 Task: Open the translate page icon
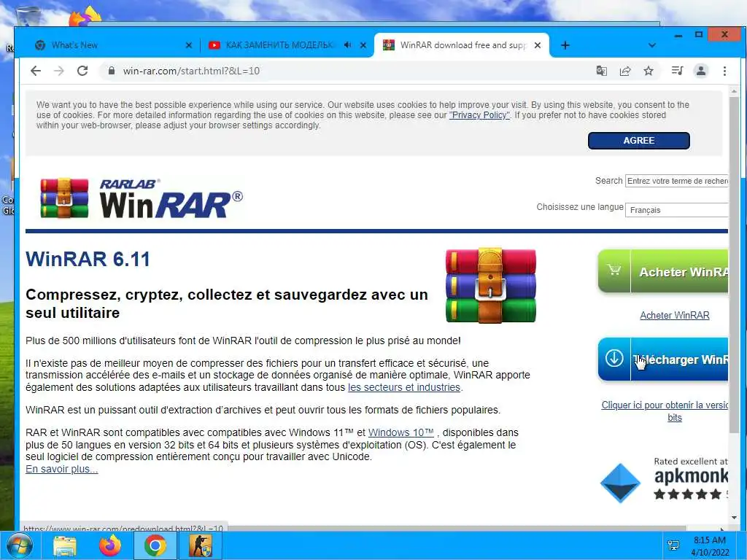click(x=602, y=71)
